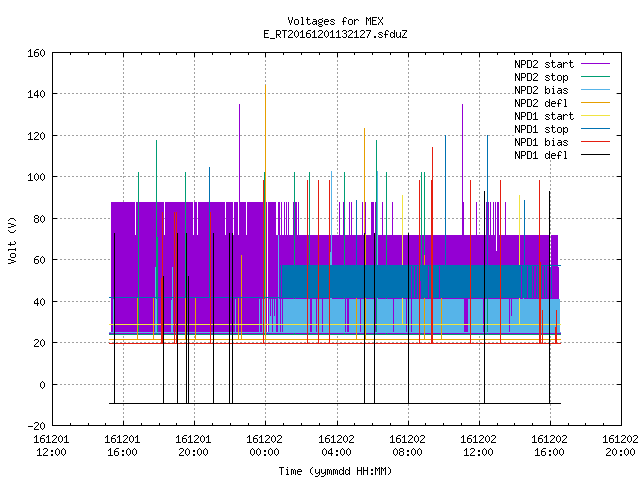Click the chart title Voltages for MEX
This screenshot has height=480, width=640.
click(335, 21)
